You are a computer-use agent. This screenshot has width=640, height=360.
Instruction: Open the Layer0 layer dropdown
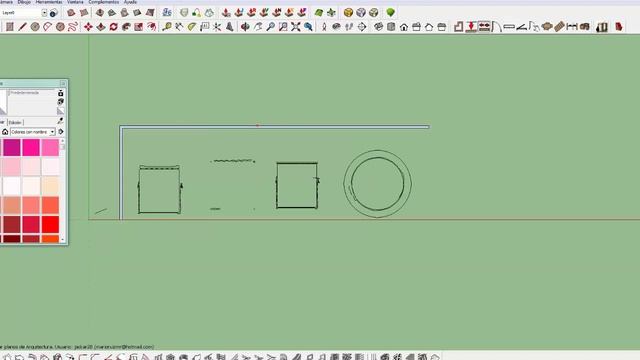pyautogui.click(x=44, y=13)
